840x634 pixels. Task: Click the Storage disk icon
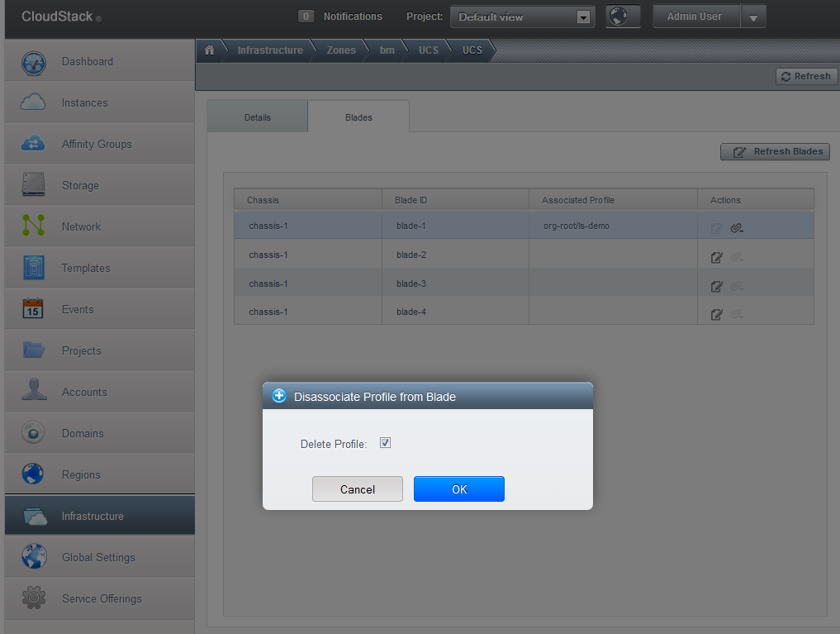click(33, 184)
